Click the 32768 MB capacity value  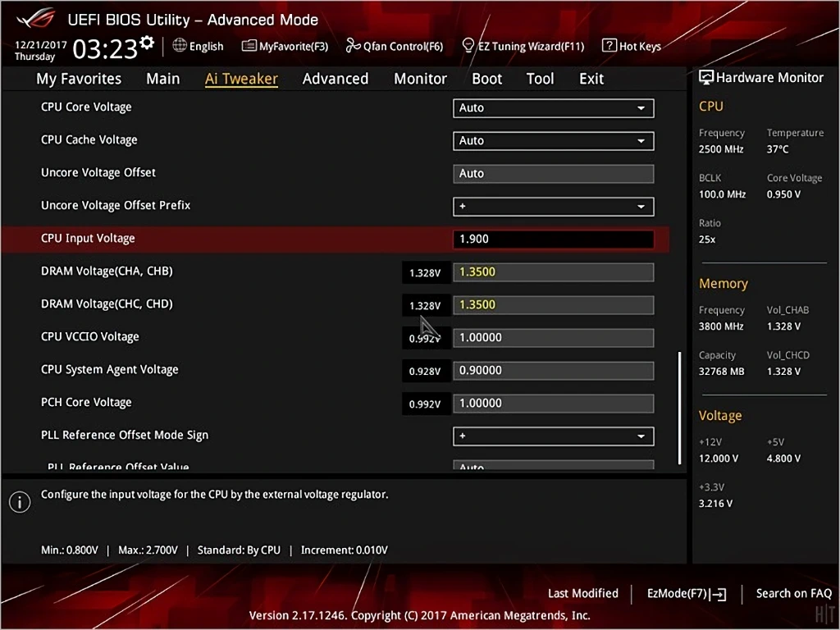(x=722, y=372)
